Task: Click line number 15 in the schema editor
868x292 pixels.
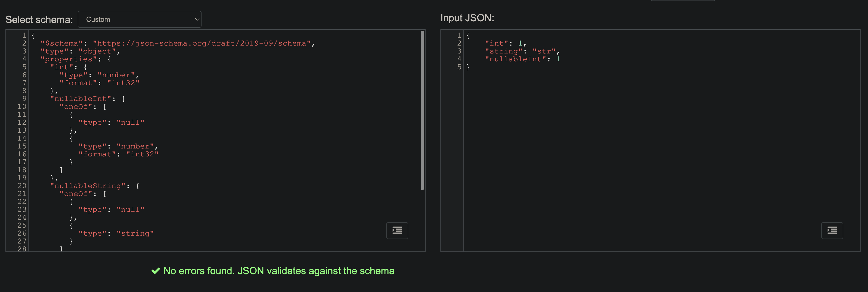Action: coord(22,146)
